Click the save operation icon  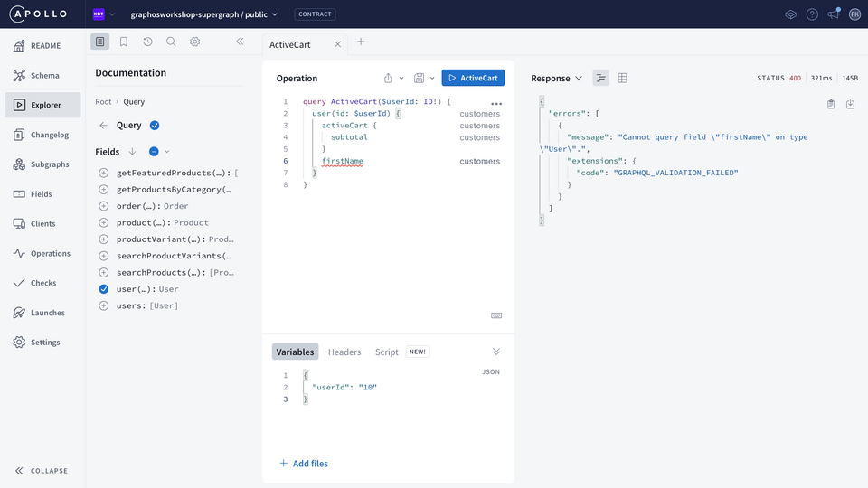tap(419, 78)
